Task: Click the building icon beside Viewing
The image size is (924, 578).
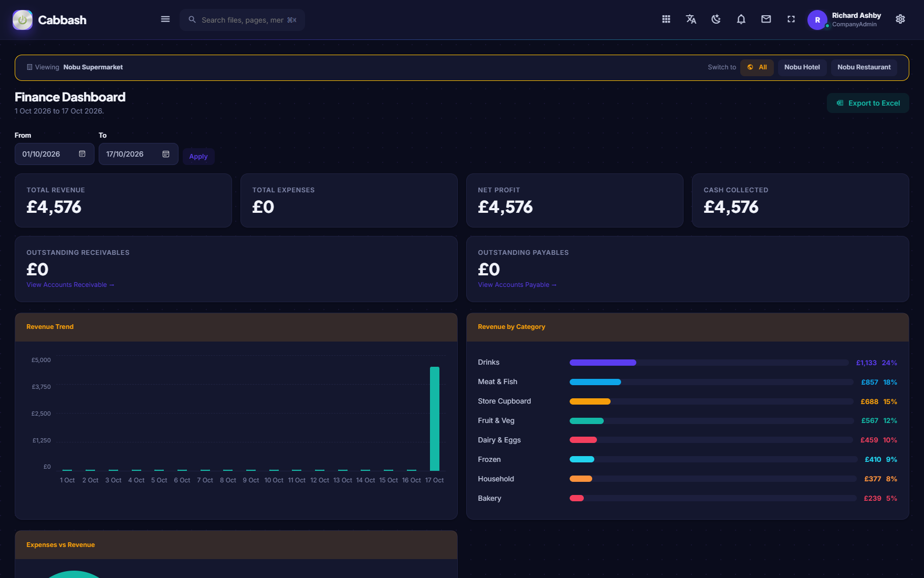Action: (x=29, y=67)
